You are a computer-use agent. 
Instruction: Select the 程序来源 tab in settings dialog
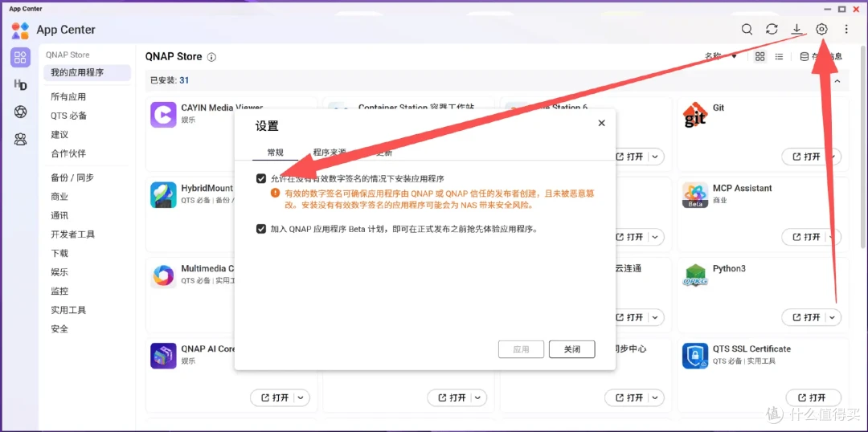coord(329,153)
